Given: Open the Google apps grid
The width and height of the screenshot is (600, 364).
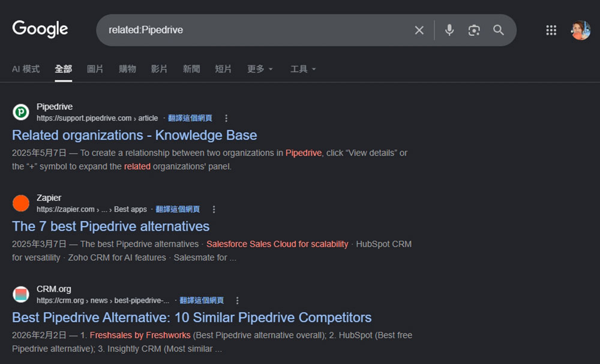Looking at the screenshot, I should (x=551, y=30).
